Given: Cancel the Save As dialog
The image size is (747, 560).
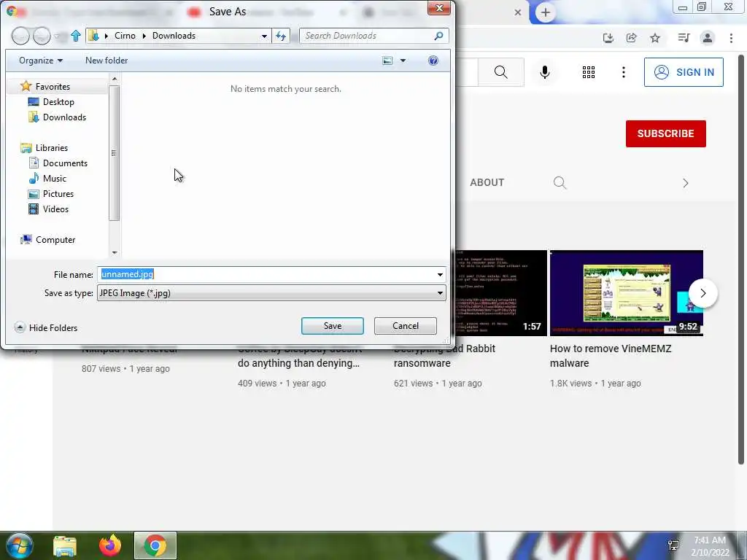Looking at the screenshot, I should tap(406, 326).
